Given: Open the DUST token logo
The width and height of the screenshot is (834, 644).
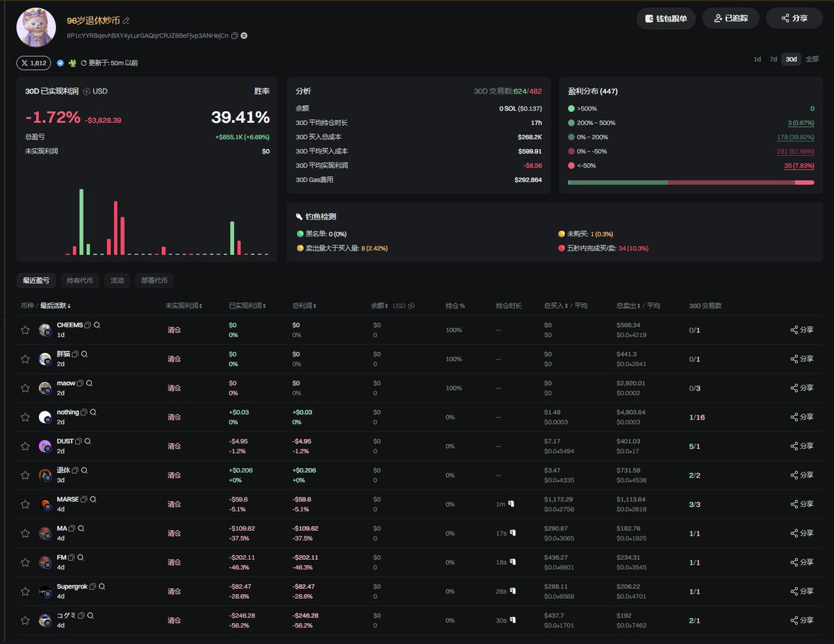Looking at the screenshot, I should [x=45, y=446].
